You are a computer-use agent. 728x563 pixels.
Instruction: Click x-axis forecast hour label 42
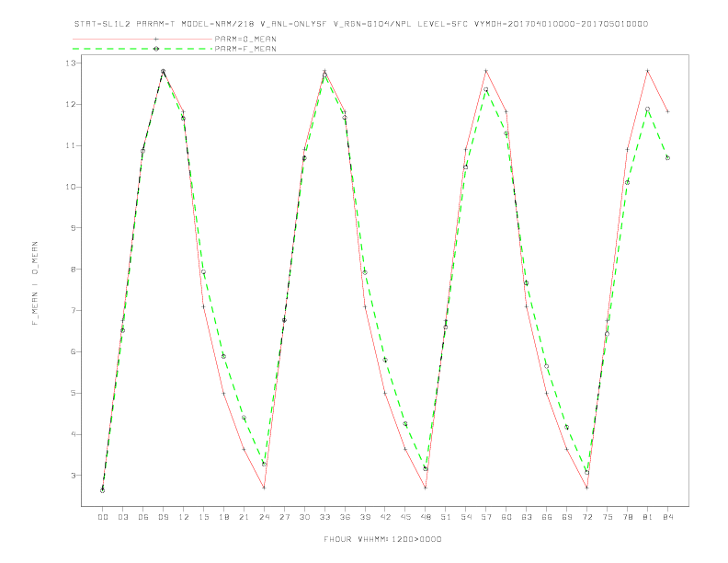pos(385,517)
